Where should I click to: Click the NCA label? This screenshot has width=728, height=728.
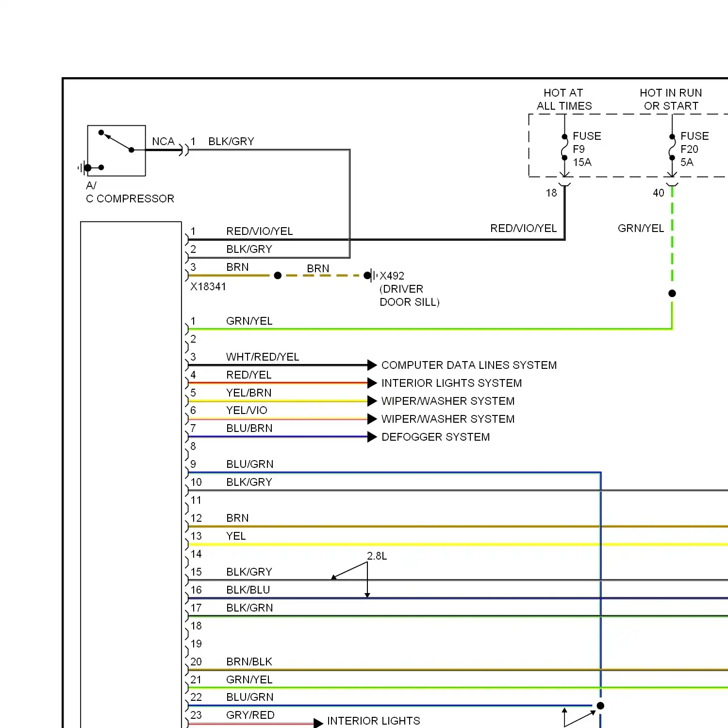pos(163,142)
